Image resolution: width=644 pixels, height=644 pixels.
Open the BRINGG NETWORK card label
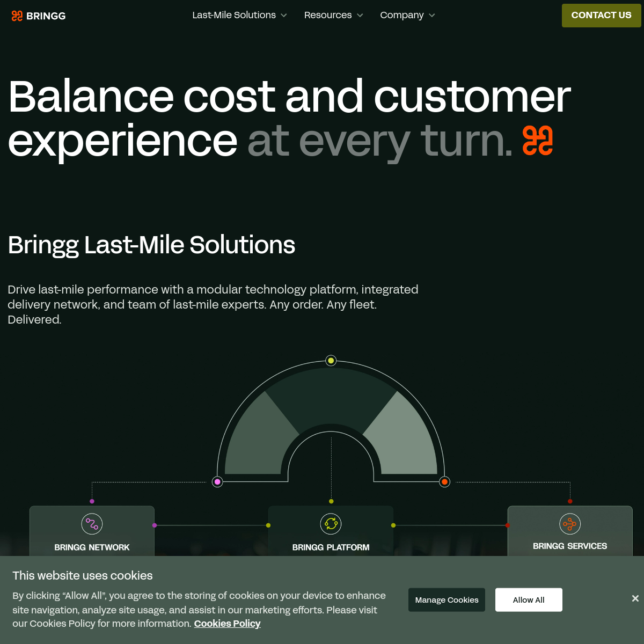92,547
